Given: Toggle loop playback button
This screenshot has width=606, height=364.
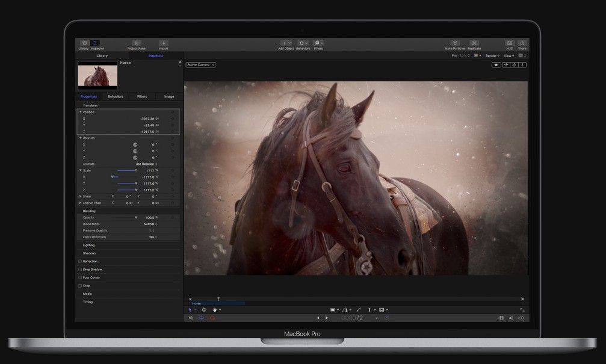Looking at the screenshot, I should pos(202,318).
